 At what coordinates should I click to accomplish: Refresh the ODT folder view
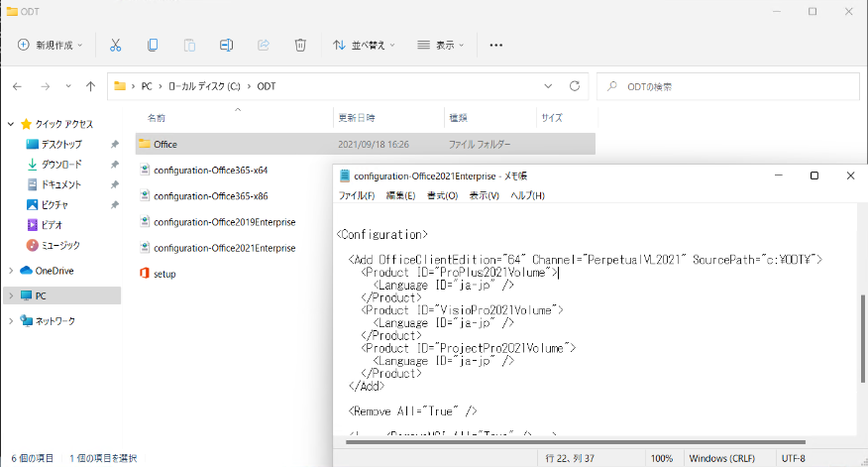point(575,86)
